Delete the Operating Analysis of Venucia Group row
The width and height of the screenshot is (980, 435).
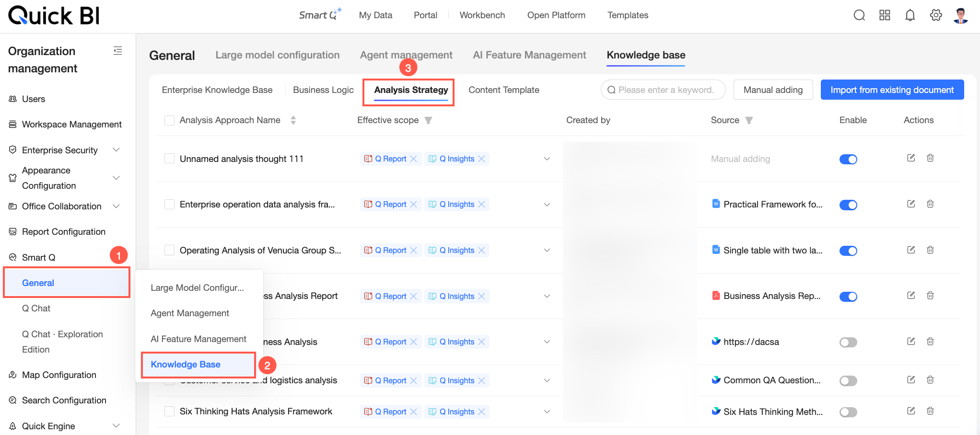(930, 250)
